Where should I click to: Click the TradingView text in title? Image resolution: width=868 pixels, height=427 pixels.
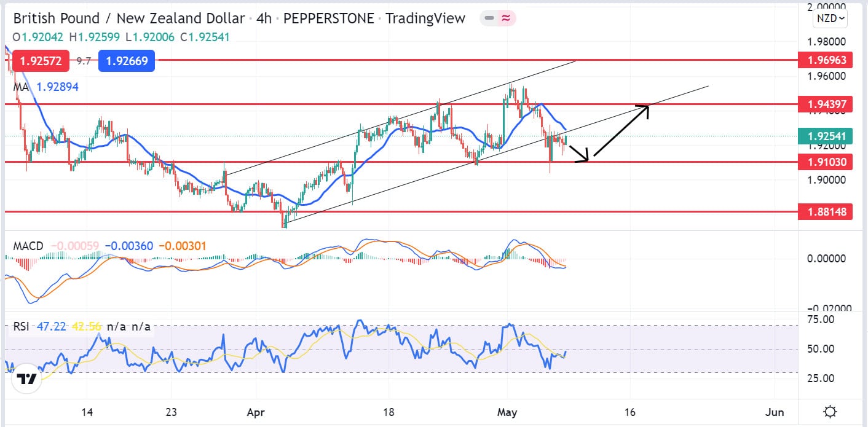pyautogui.click(x=425, y=18)
